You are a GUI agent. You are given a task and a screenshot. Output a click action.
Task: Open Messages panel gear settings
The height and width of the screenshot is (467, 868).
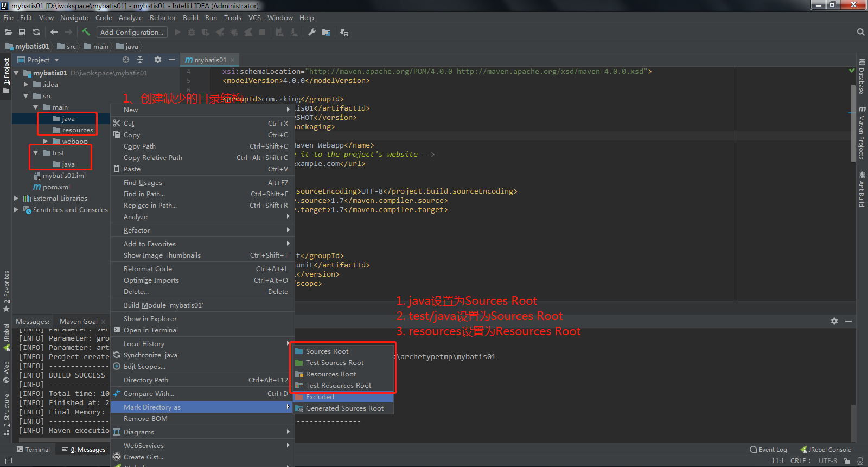[834, 321]
